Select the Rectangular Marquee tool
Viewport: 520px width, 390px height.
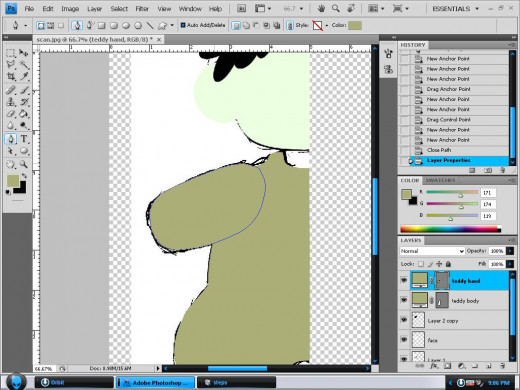click(11, 53)
